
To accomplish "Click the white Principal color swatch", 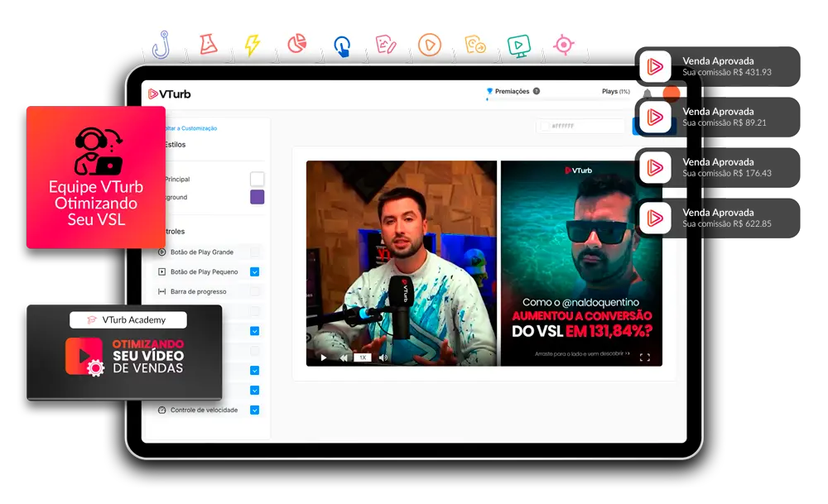I will pos(258,179).
